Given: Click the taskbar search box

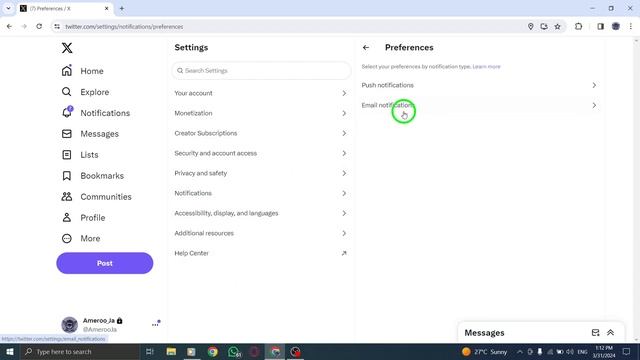Looking at the screenshot, I should [80, 351].
